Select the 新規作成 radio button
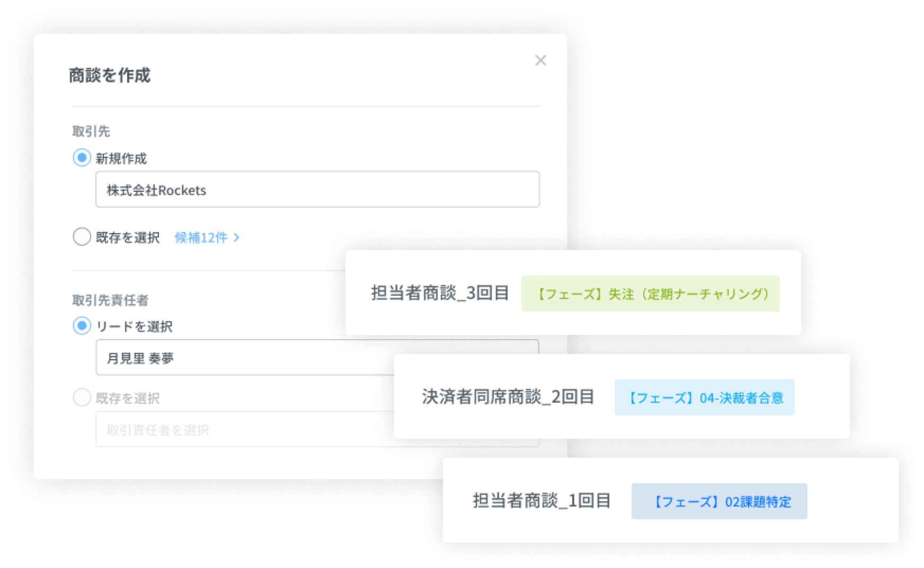The image size is (924, 568). tap(82, 157)
